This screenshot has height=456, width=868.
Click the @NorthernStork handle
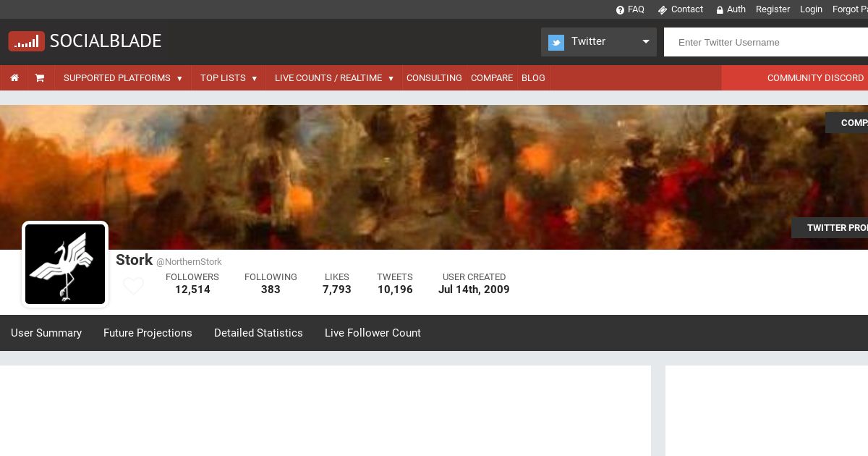[x=189, y=262]
